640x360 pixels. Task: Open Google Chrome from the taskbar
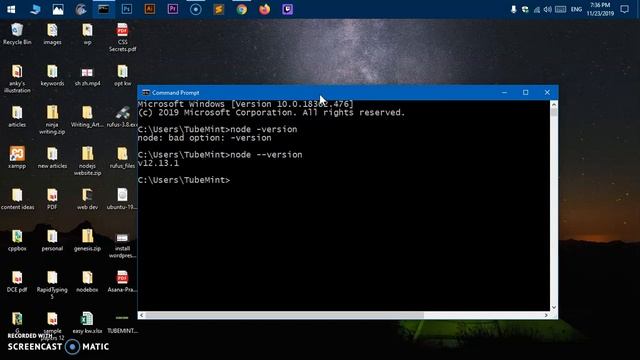click(242, 9)
